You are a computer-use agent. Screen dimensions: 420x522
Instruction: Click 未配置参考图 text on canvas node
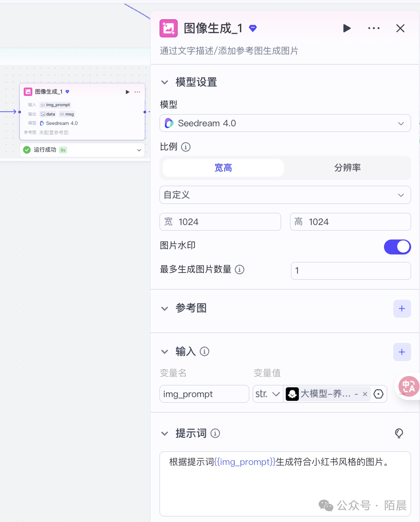[x=54, y=132]
